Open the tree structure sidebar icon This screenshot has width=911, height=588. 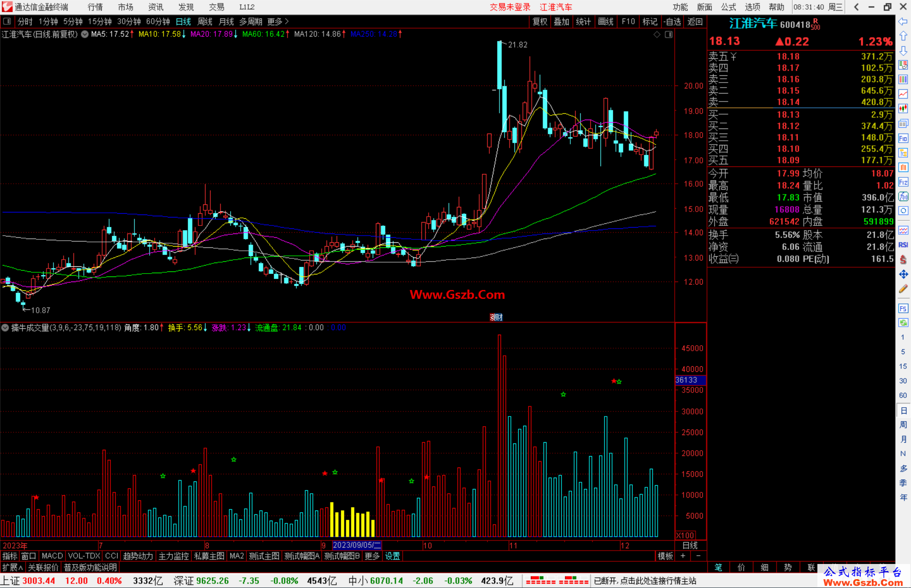(903, 153)
